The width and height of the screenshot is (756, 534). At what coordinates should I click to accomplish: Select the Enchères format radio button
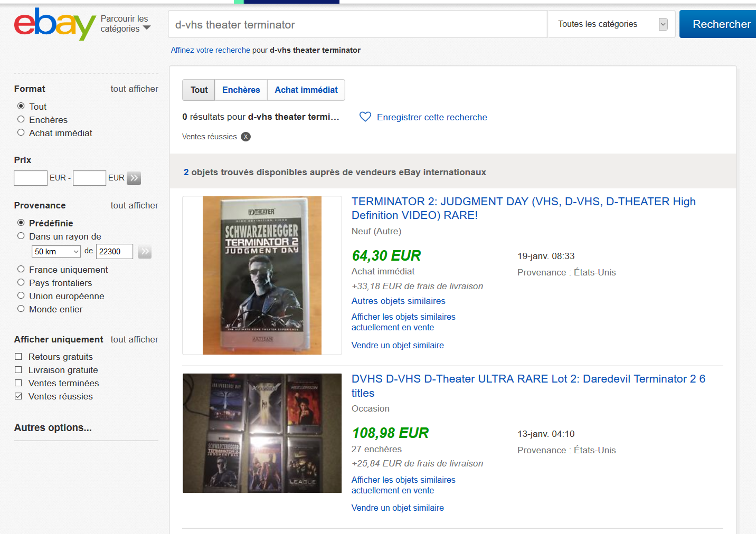pos(21,119)
